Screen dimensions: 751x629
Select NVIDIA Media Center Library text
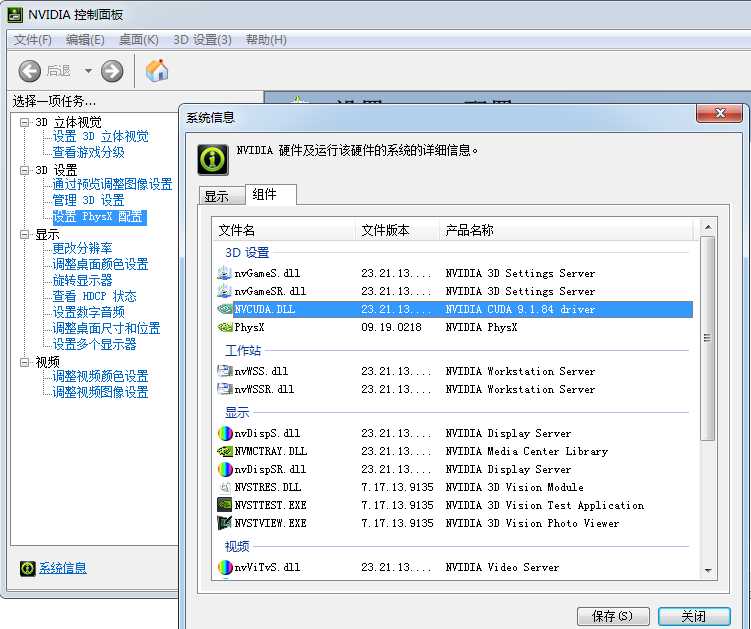click(526, 451)
